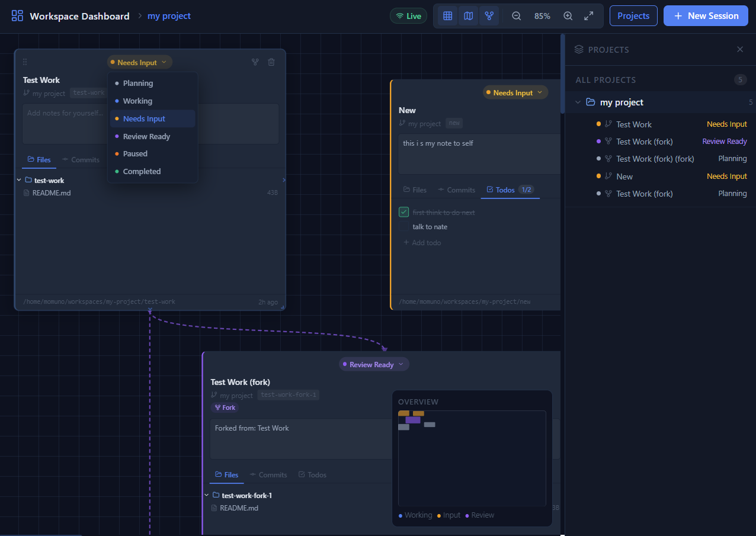Collapse the test-work-fork-1 folder chevron

(207, 495)
